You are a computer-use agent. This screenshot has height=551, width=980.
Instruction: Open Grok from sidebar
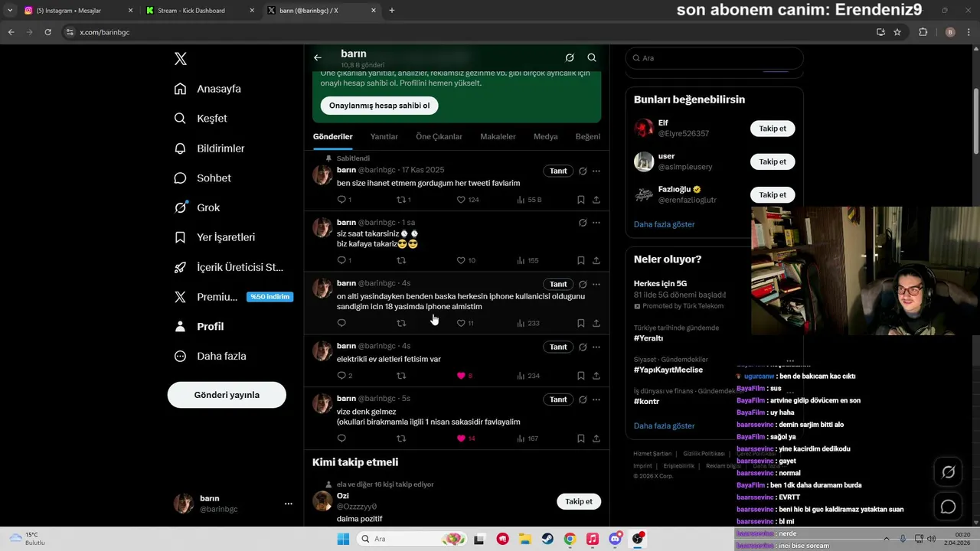point(197,207)
